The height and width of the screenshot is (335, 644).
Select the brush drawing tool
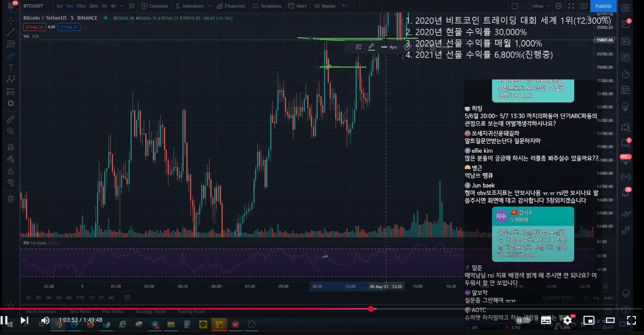[11, 56]
